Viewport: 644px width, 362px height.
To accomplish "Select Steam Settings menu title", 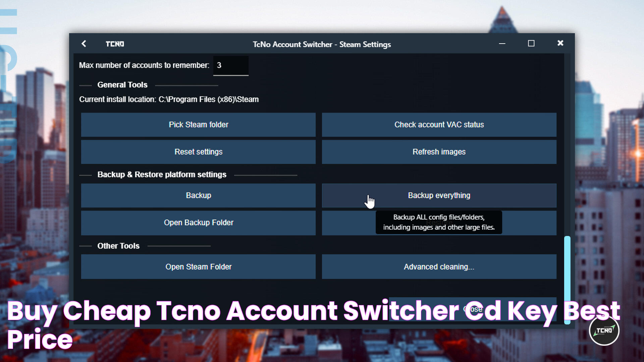I will (322, 44).
